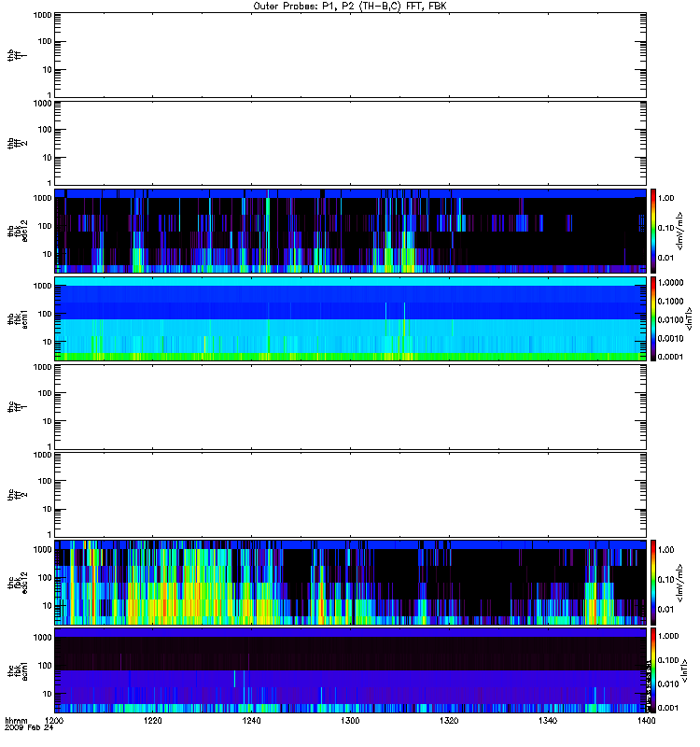Click the "<|mV/m|>" unit label beside thc edc12
The width and height of the screenshot is (700, 747).
(x=680, y=583)
